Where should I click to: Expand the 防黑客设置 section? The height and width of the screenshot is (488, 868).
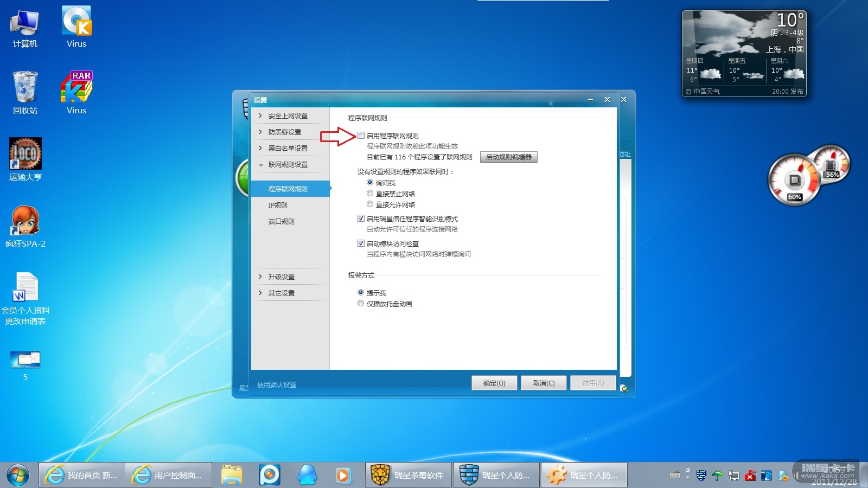click(x=290, y=132)
